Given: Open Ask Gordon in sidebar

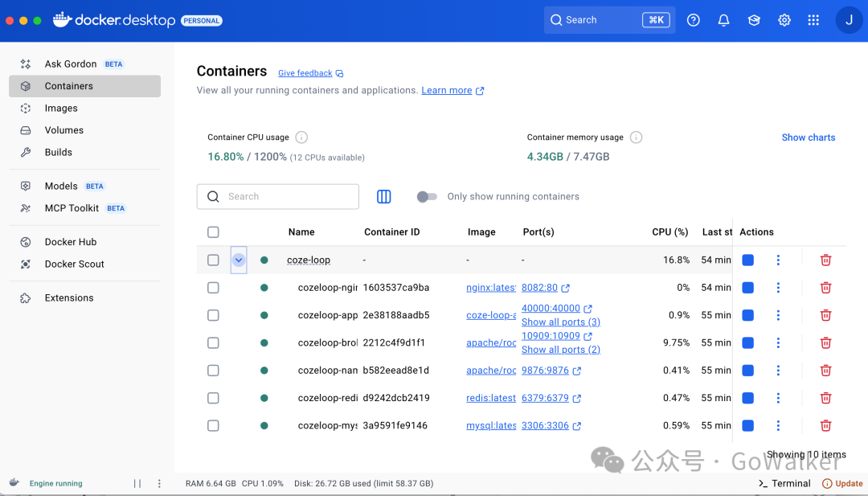Looking at the screenshot, I should [x=84, y=64].
